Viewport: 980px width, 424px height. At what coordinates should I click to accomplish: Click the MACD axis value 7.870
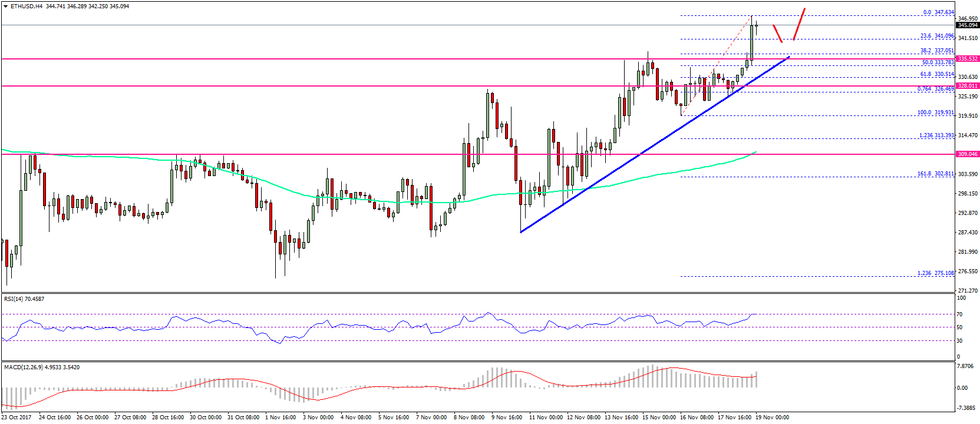pos(966,366)
